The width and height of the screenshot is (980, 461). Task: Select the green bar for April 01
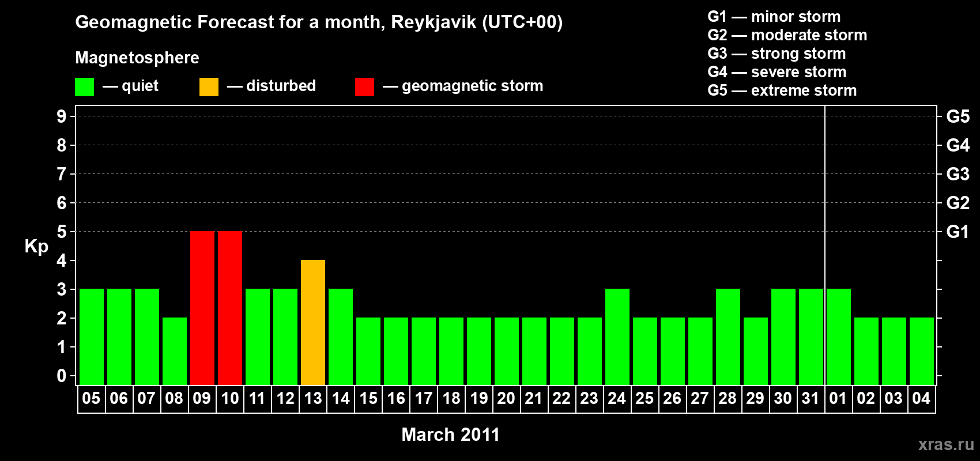[x=839, y=337]
